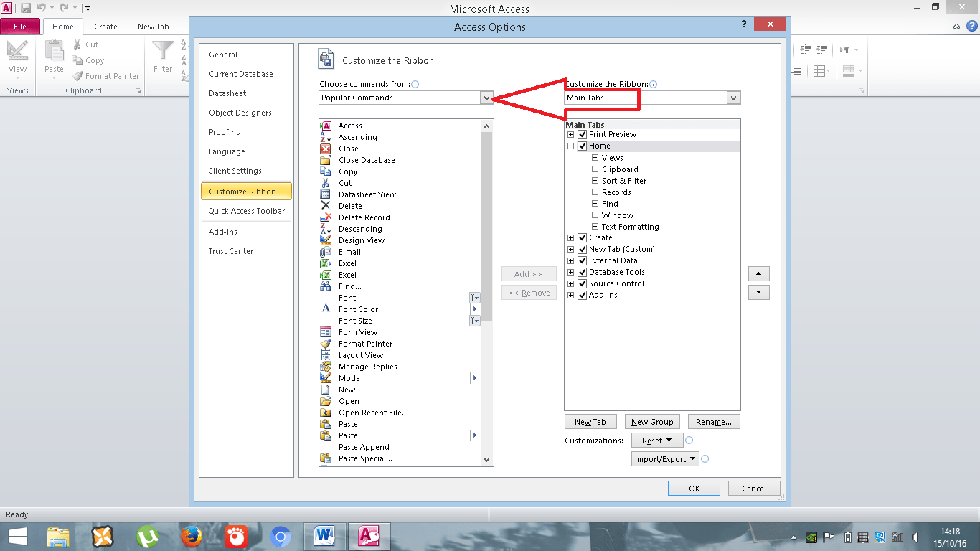Click the Windows Start button

point(17,536)
